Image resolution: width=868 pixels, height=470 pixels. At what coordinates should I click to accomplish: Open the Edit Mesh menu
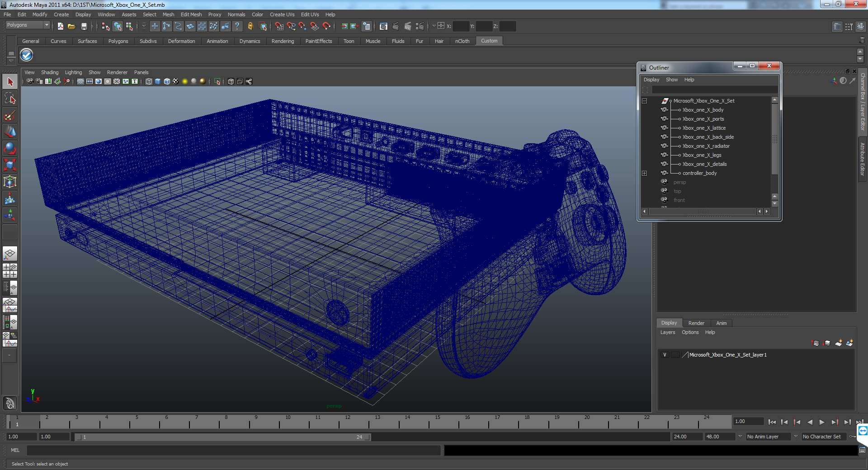click(191, 14)
